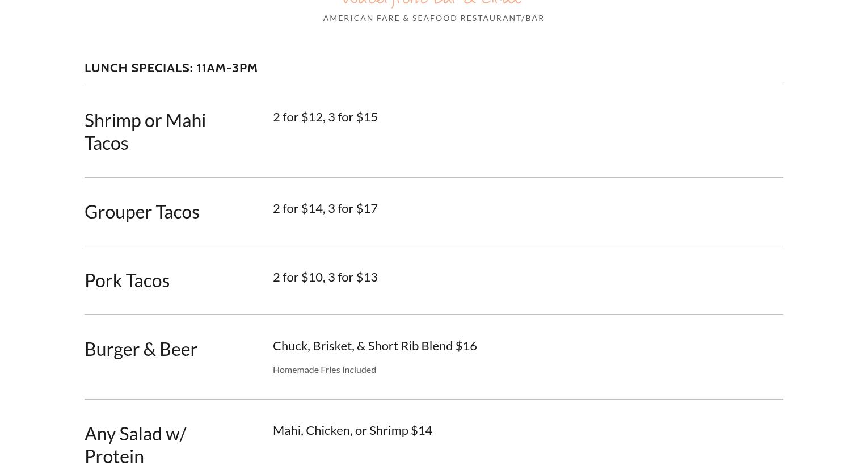Click the '$16' burger price

466,346
